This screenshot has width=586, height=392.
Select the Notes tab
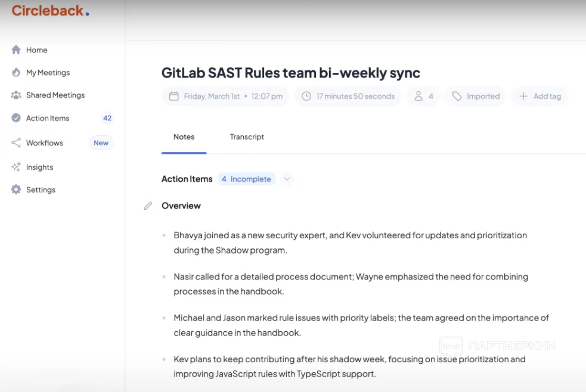coord(184,136)
